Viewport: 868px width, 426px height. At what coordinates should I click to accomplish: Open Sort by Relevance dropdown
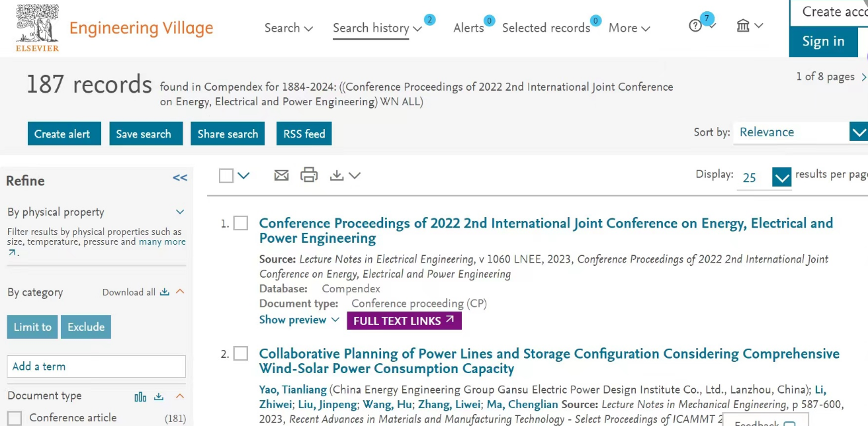[799, 132]
